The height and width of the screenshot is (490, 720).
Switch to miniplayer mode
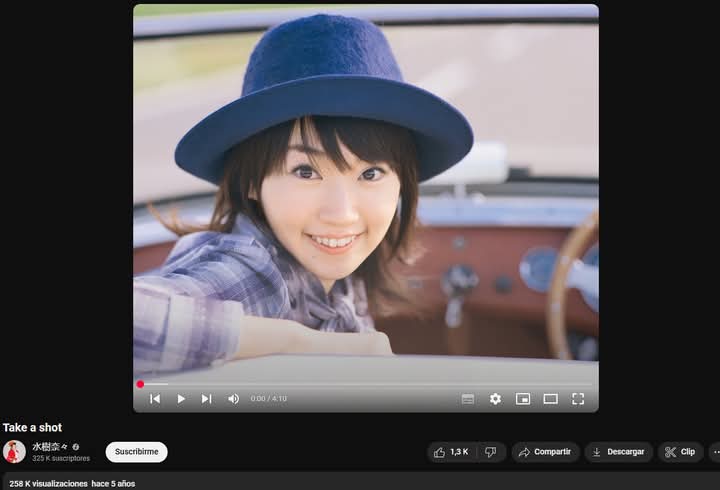click(523, 399)
